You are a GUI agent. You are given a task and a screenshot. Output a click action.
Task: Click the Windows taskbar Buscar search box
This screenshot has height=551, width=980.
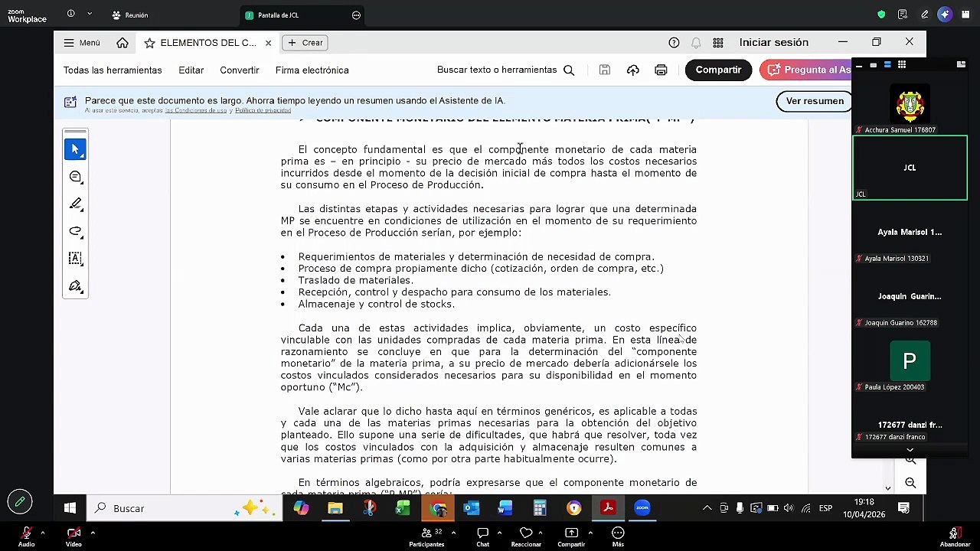(x=184, y=508)
